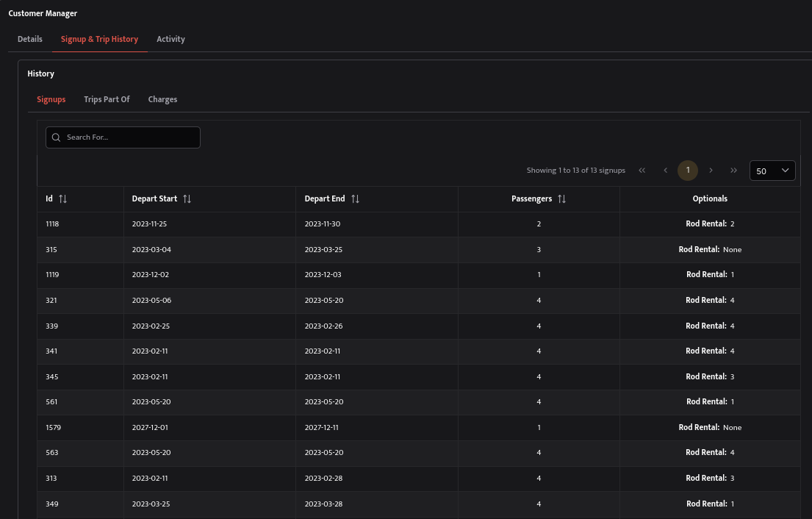812x519 pixels.
Task: Click depart start date 2023-02-25
Action: pyautogui.click(x=151, y=326)
